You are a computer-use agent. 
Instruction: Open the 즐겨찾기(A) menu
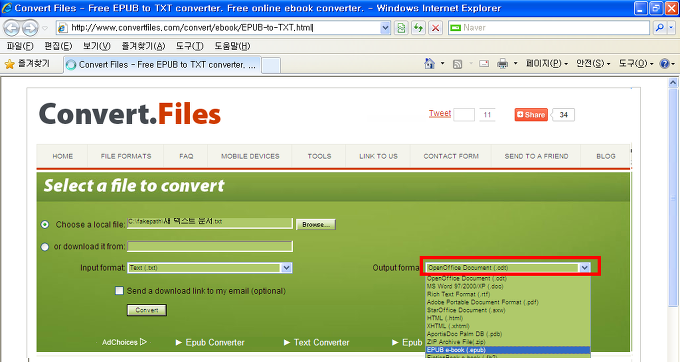click(144, 46)
